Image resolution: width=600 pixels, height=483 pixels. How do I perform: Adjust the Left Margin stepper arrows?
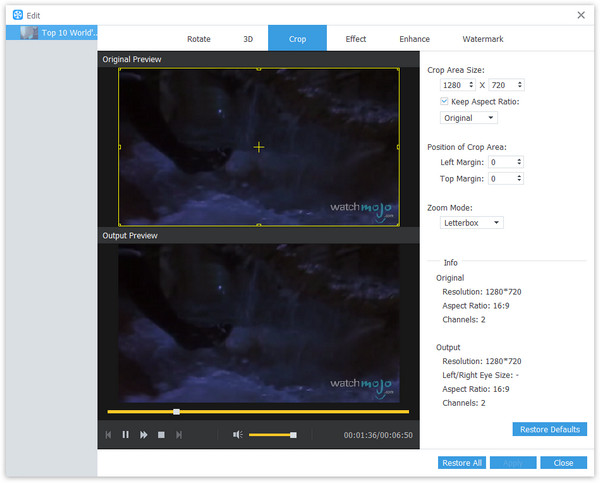(x=519, y=162)
